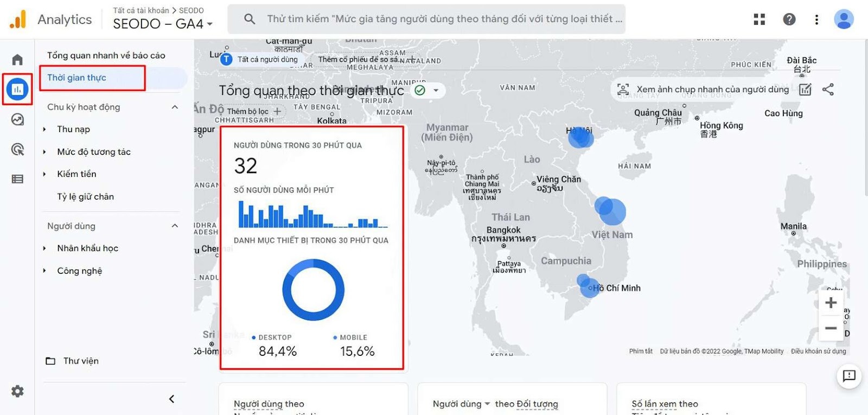
Task: Open Tổng quan nhanh về báo cáo
Action: pos(106,55)
